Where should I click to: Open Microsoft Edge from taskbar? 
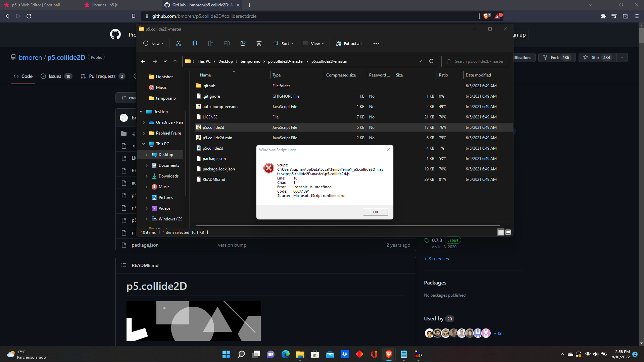point(286,354)
